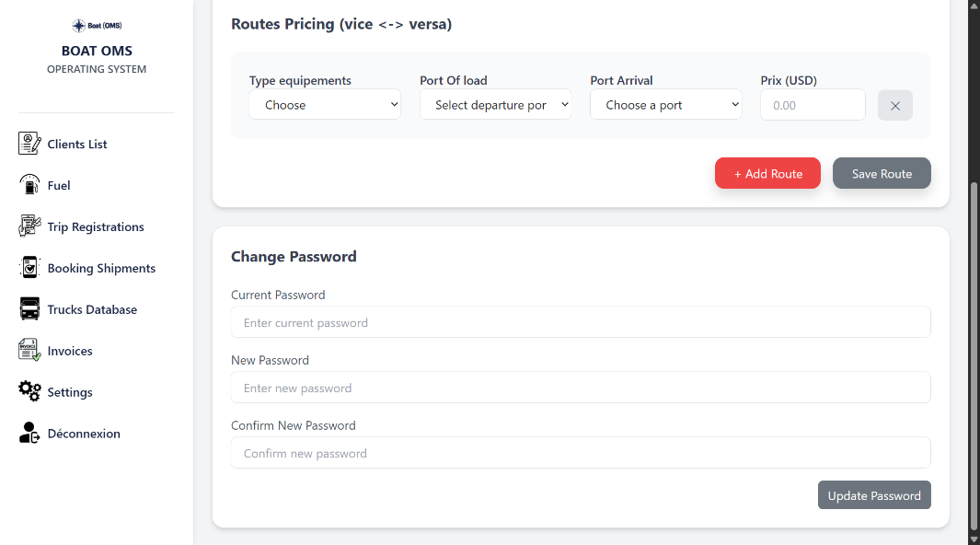Go to Booking Shipments menu label
The width and height of the screenshot is (980, 545).
pos(101,268)
